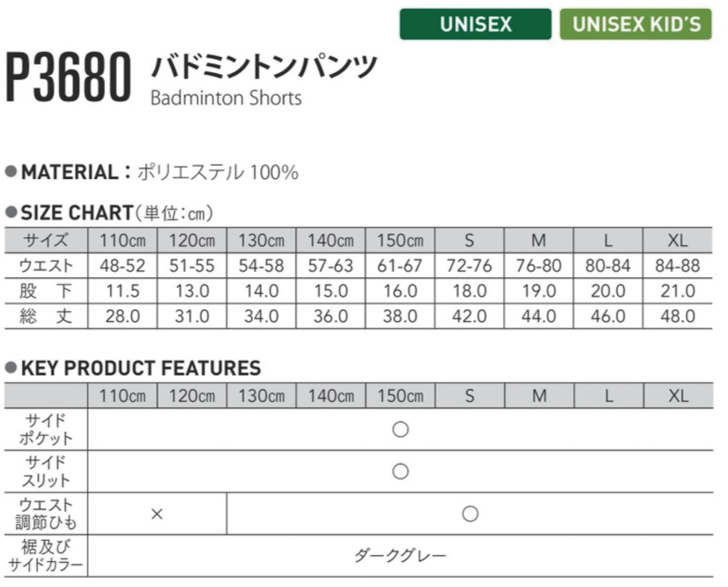728x587 pixels.
Task: Click the 裾及びサイドカラー row label
Action: 45,556
